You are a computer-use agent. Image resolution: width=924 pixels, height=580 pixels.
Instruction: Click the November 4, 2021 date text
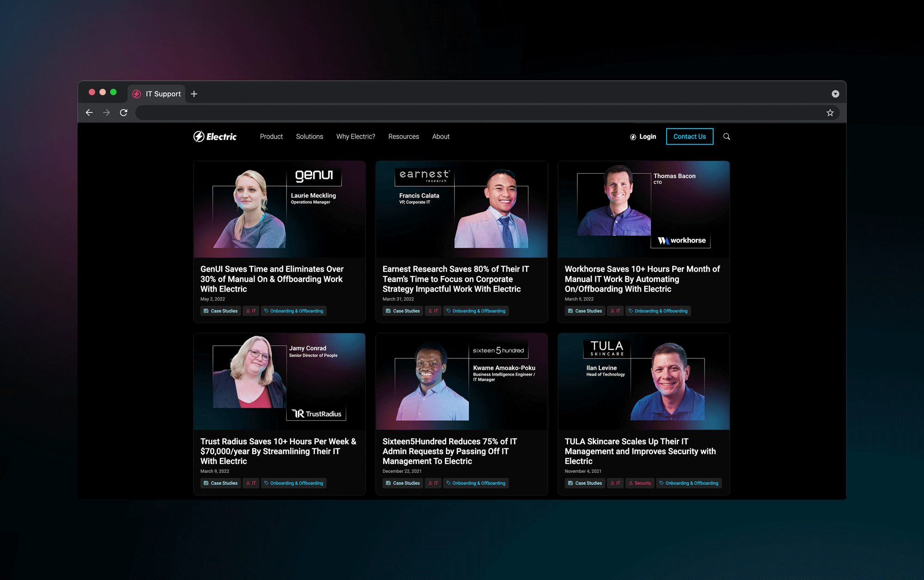[x=583, y=471]
